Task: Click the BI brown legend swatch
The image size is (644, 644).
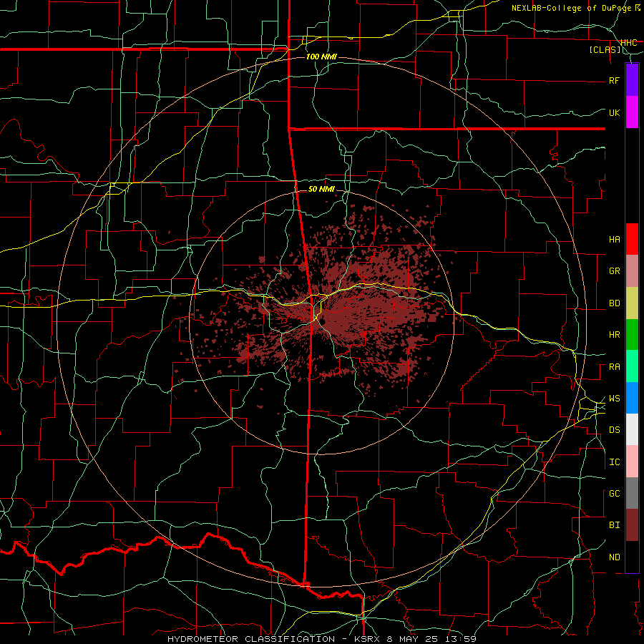Action: (632, 525)
